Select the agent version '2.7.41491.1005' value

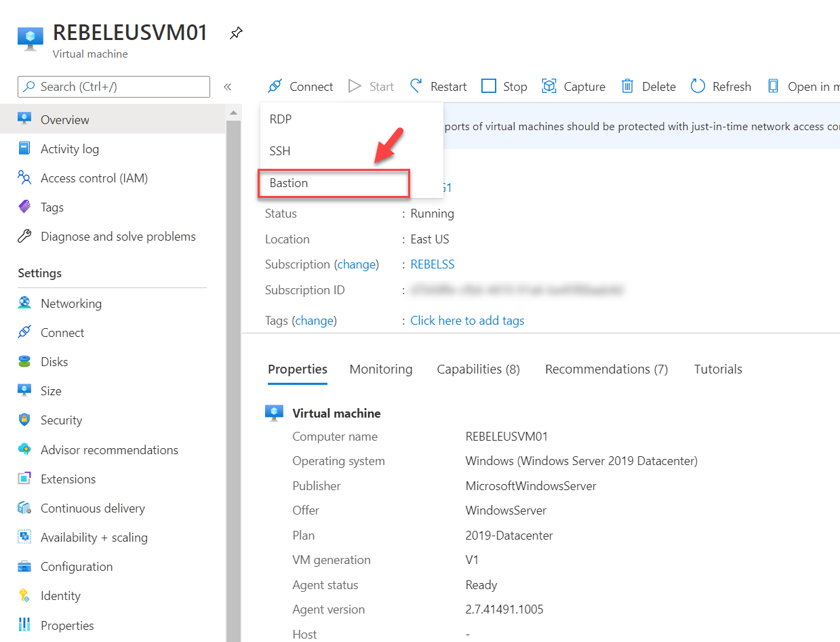(x=504, y=609)
